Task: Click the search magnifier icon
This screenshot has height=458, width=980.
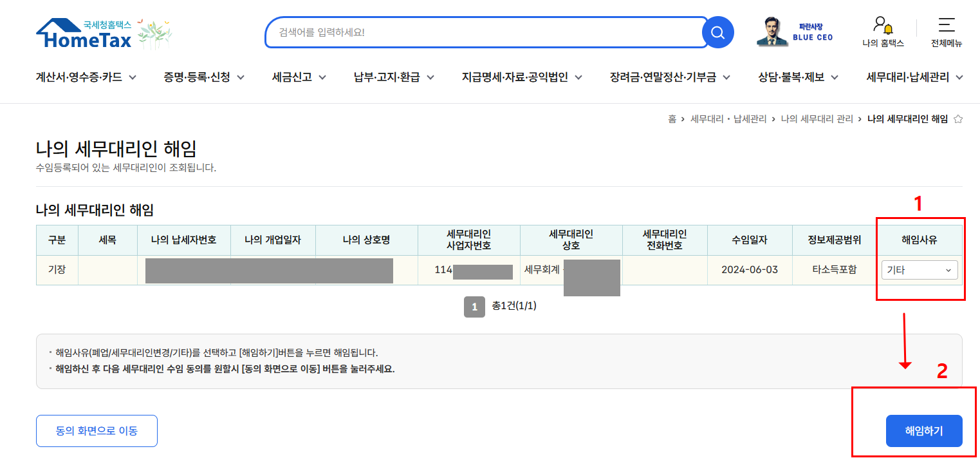Action: 717,32
